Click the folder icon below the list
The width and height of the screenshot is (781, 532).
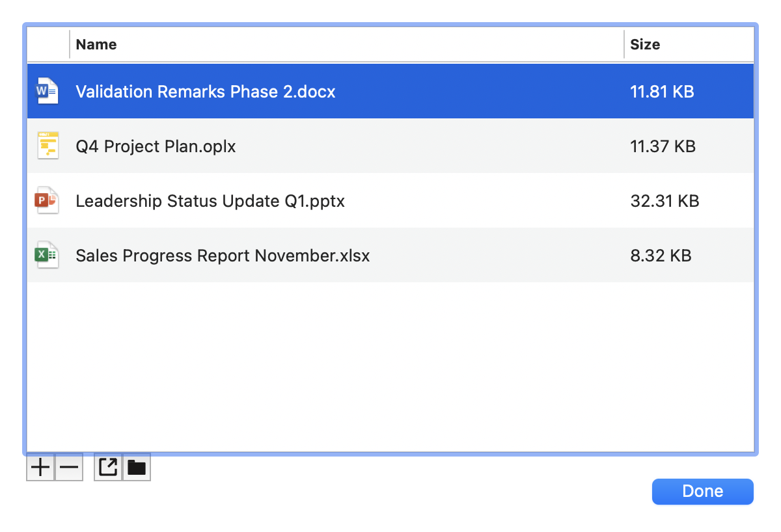point(137,467)
